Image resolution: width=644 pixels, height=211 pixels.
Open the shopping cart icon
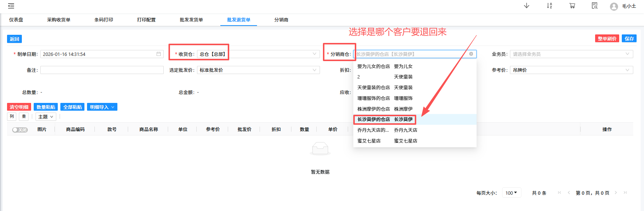572,6
